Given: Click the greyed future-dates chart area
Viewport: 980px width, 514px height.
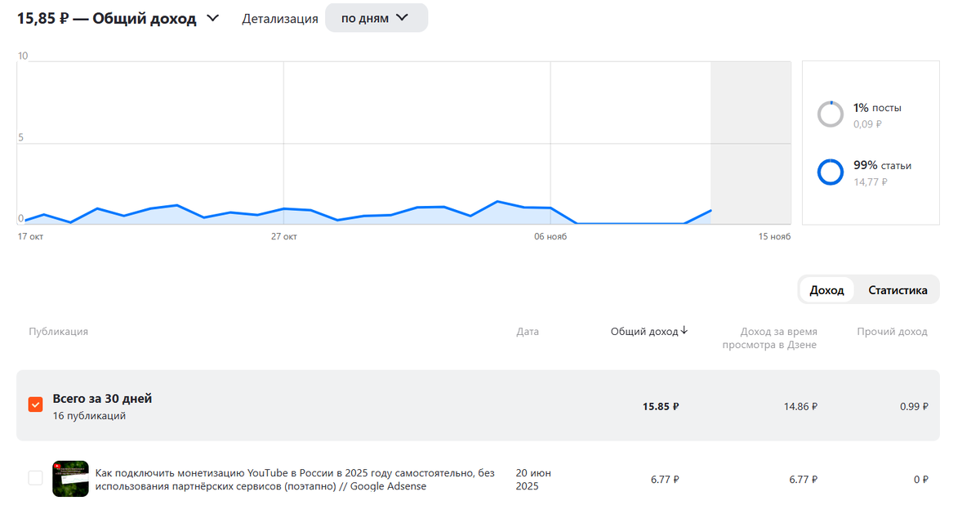Looking at the screenshot, I should [x=751, y=142].
